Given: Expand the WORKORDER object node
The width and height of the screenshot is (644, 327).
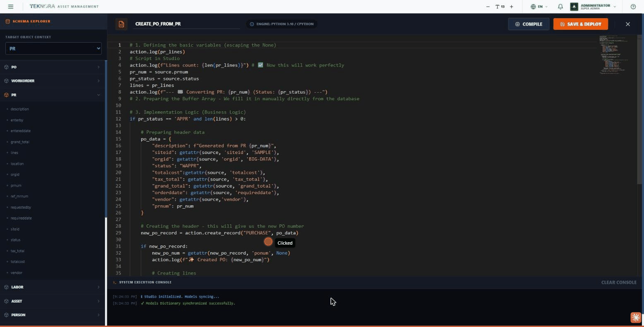Looking at the screenshot, I should pos(52,81).
